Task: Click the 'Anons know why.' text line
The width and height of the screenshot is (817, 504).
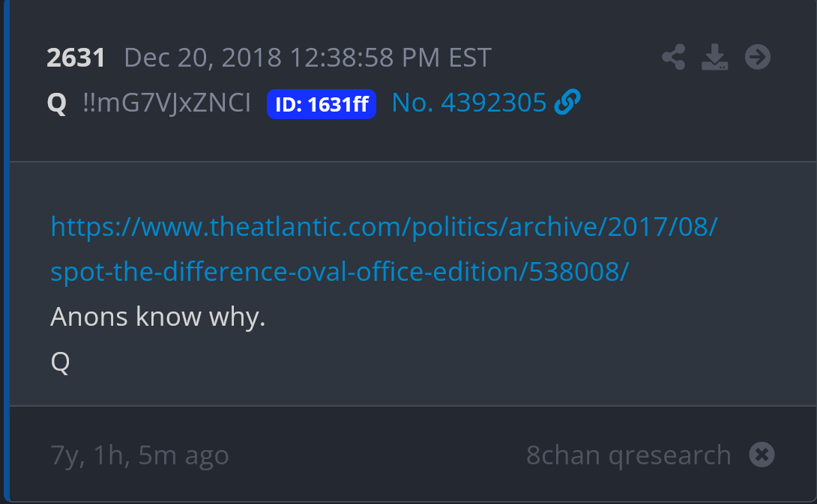Action: 158,317
